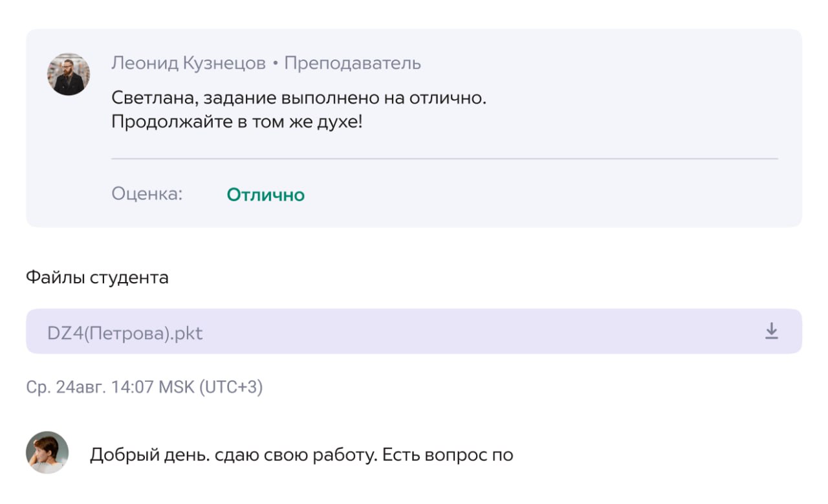Click the divider line above the grade

(x=444, y=159)
